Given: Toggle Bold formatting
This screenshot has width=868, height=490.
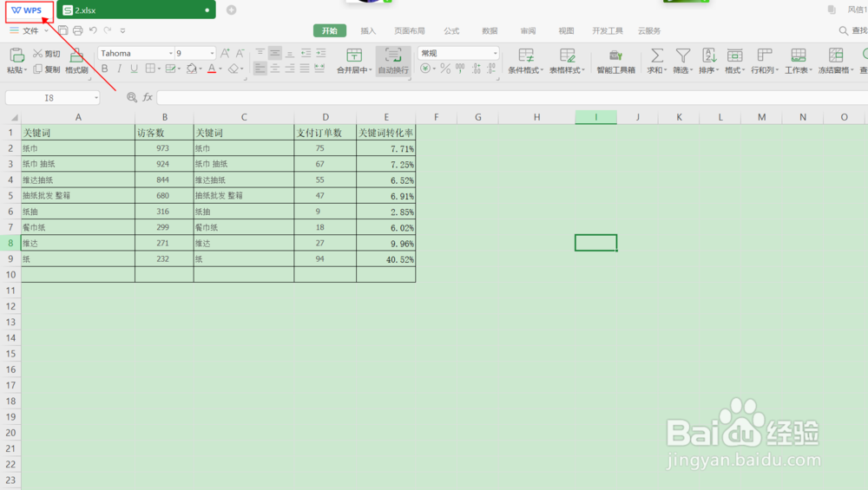Looking at the screenshot, I should 105,69.
